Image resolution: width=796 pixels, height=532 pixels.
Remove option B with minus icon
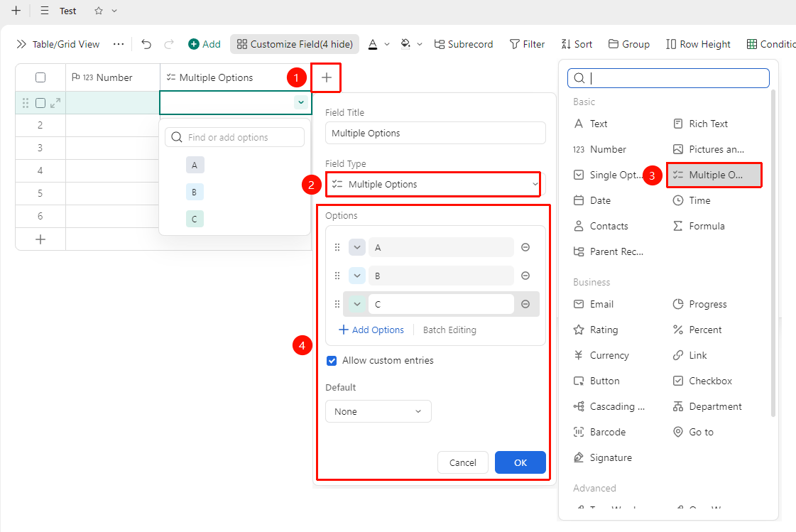[525, 276]
